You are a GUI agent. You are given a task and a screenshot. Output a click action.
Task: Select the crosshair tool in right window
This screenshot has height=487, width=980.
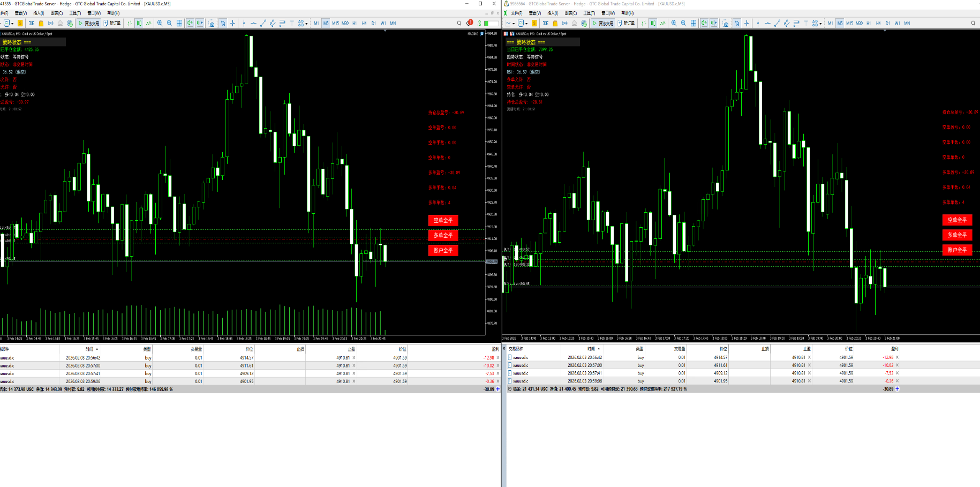pos(747,23)
